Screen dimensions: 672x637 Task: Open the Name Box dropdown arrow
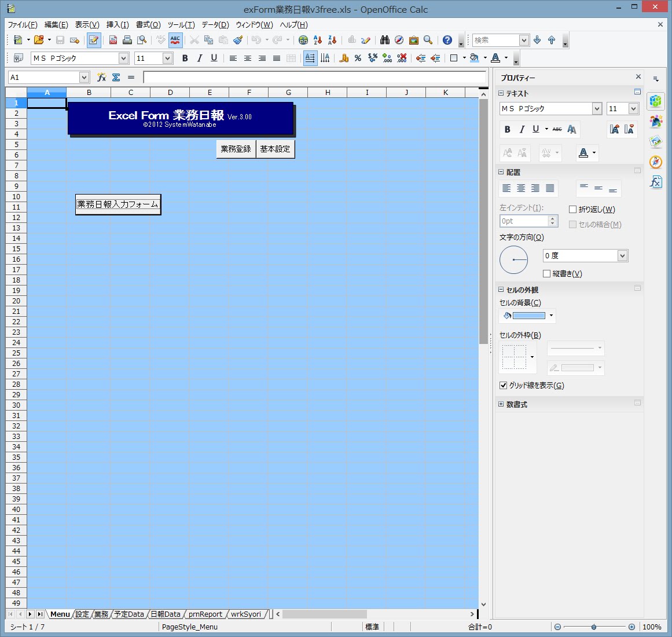(84, 78)
